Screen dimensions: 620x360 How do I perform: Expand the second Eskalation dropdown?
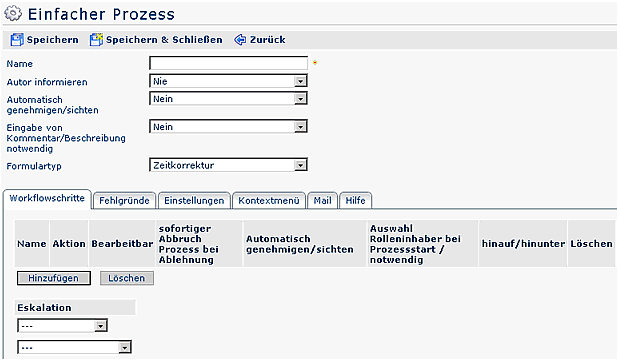74,347
